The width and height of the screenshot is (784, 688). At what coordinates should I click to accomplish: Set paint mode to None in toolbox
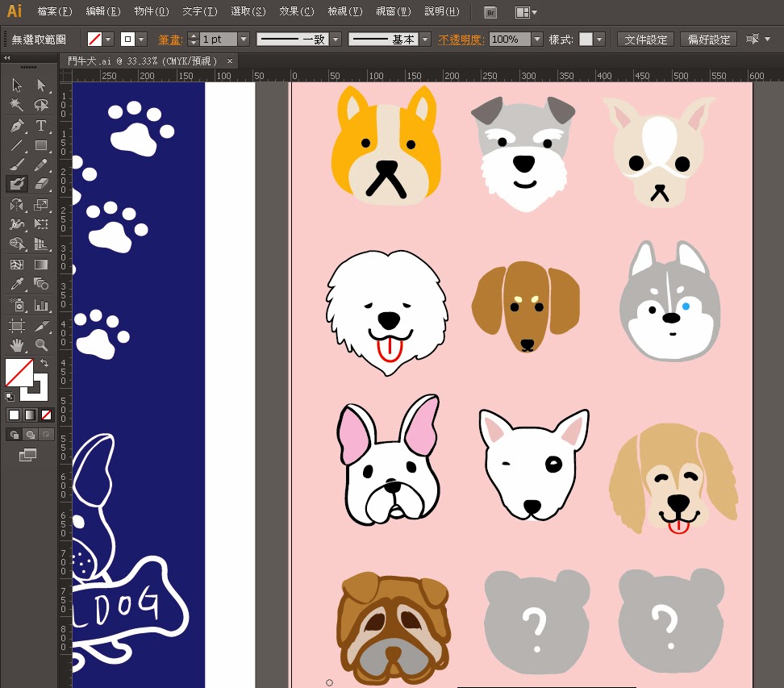click(x=46, y=415)
